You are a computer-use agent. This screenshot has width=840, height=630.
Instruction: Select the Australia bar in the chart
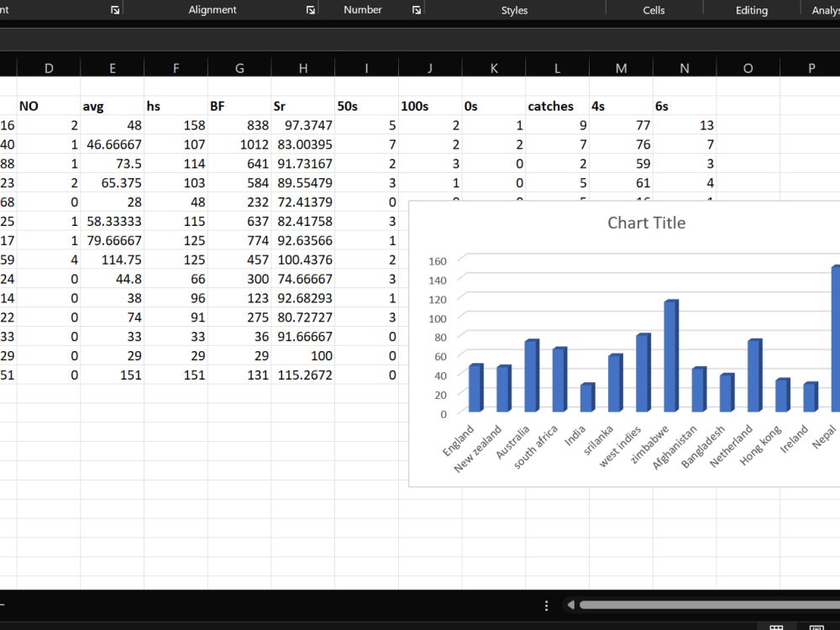532,375
